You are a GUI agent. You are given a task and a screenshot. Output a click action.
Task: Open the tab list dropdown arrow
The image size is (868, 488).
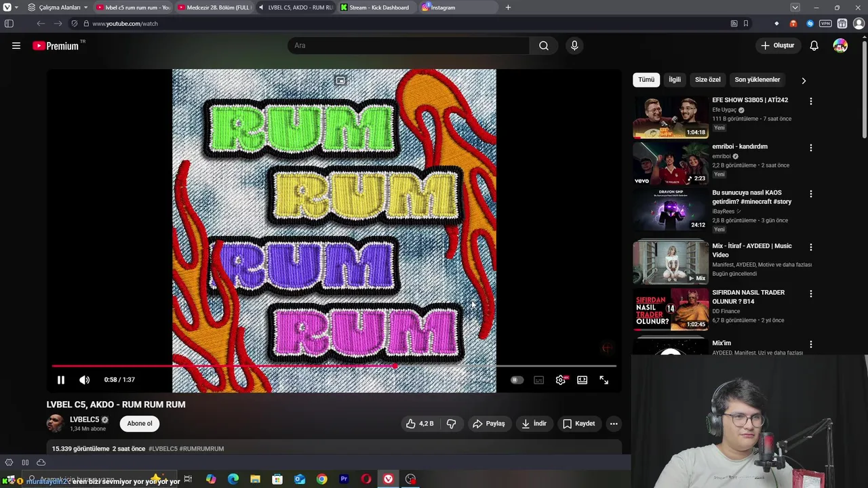(x=795, y=7)
